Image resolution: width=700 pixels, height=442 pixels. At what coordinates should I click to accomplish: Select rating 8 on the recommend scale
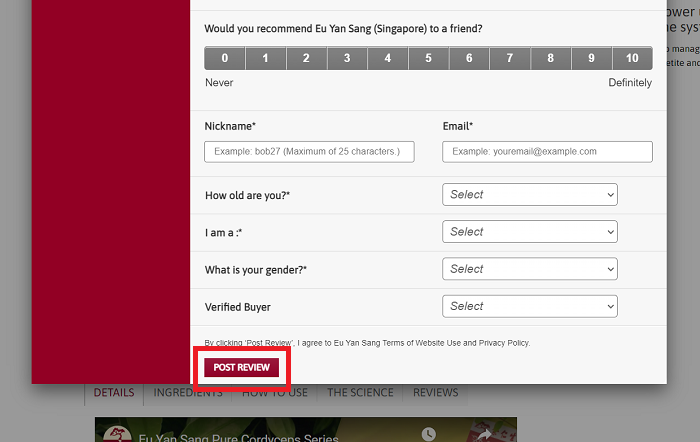pyautogui.click(x=550, y=58)
